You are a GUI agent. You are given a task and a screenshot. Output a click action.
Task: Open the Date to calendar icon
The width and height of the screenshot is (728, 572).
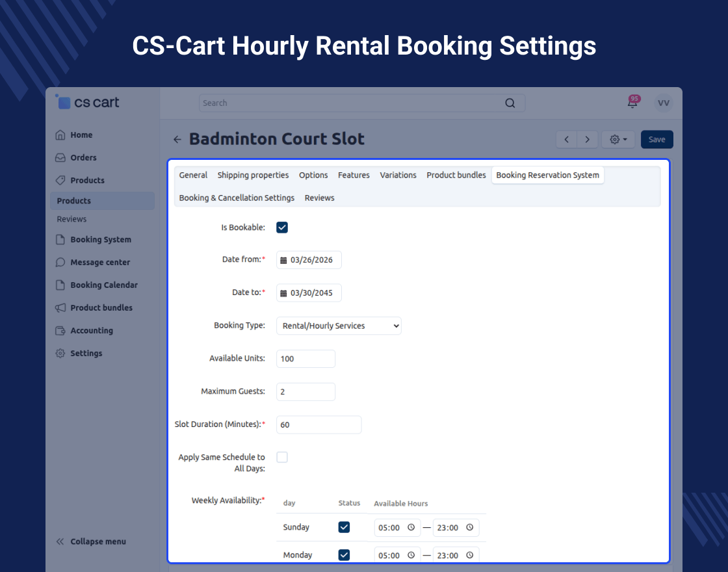pos(283,293)
